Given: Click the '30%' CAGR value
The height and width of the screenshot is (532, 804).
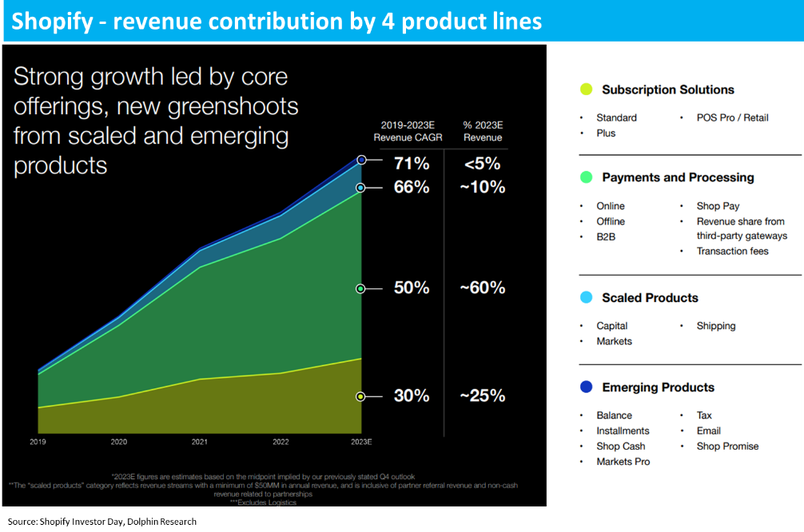Looking at the screenshot, I should (x=412, y=395).
